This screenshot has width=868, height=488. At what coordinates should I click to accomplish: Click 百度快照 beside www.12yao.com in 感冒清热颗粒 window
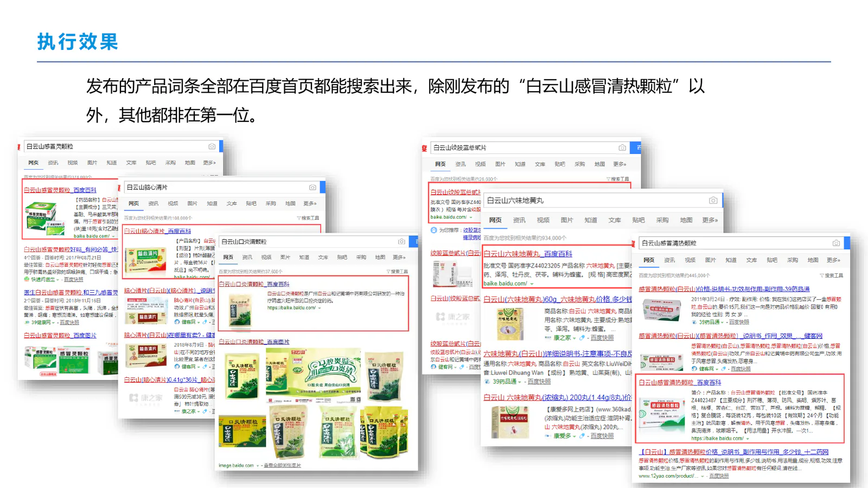719,476
